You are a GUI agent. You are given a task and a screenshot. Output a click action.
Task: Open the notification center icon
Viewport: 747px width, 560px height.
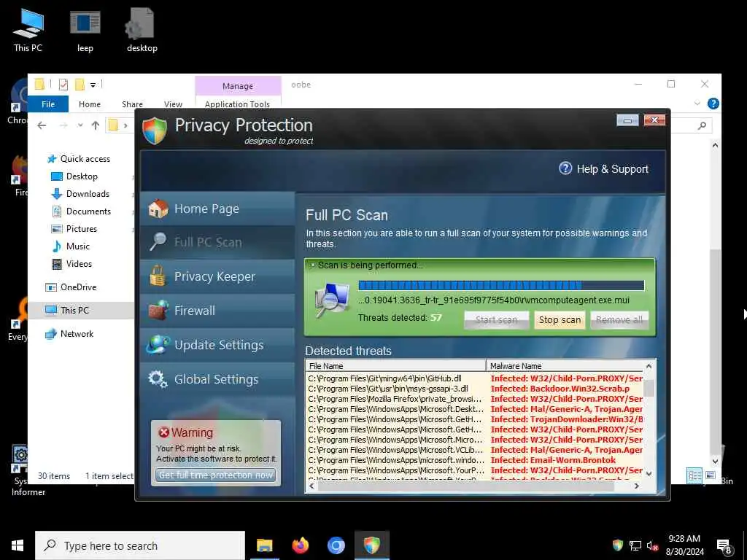coord(724,546)
